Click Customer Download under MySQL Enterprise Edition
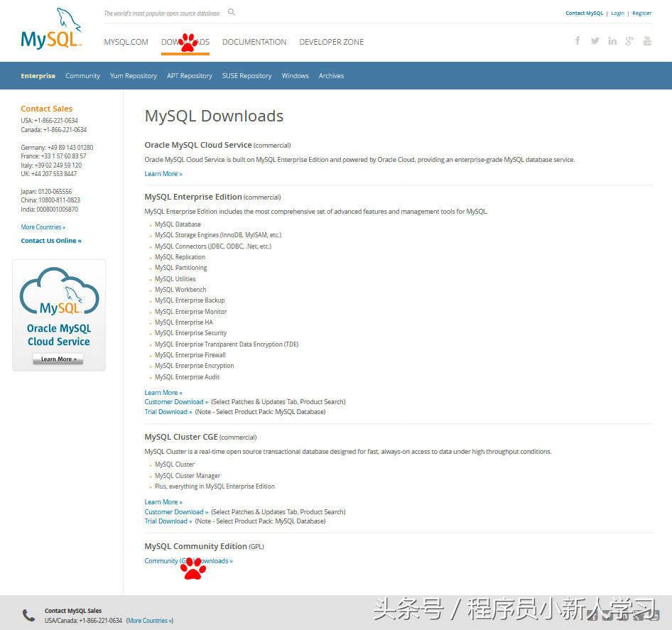This screenshot has width=672, height=630. 173,401
